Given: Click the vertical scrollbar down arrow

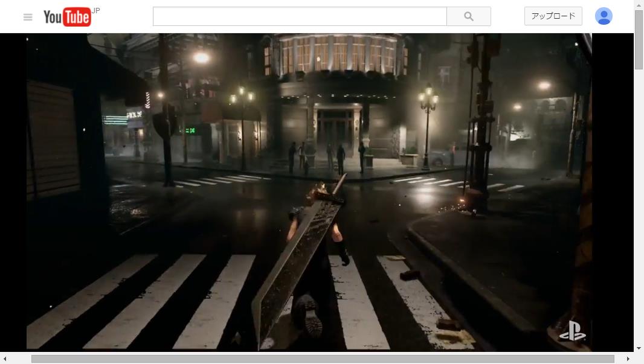Looking at the screenshot, I should tap(639, 348).
